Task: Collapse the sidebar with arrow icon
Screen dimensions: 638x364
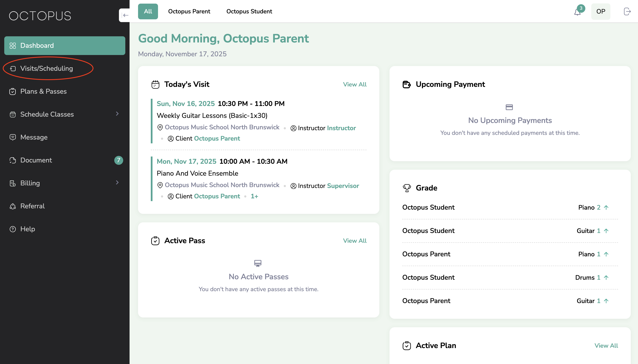Action: pos(125,16)
